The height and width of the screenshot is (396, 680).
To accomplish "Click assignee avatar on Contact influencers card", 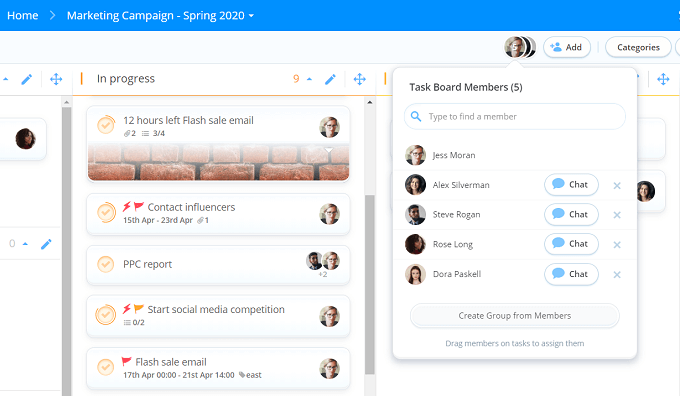I will pos(330,214).
